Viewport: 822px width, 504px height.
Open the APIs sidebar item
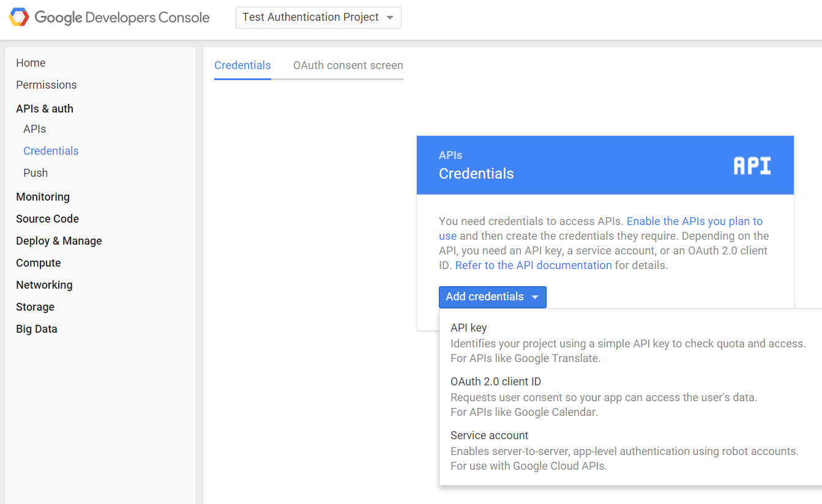click(35, 129)
